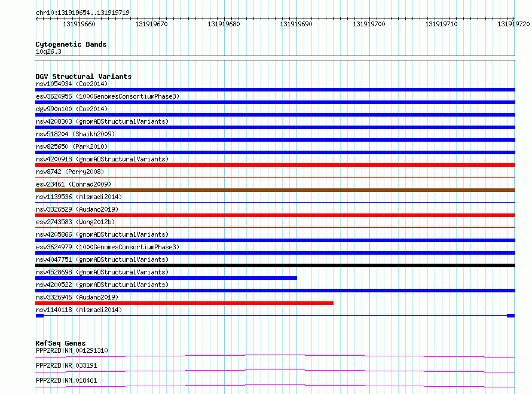Click the red bar under nsv3326529
532x394 pixels.
[275, 215]
